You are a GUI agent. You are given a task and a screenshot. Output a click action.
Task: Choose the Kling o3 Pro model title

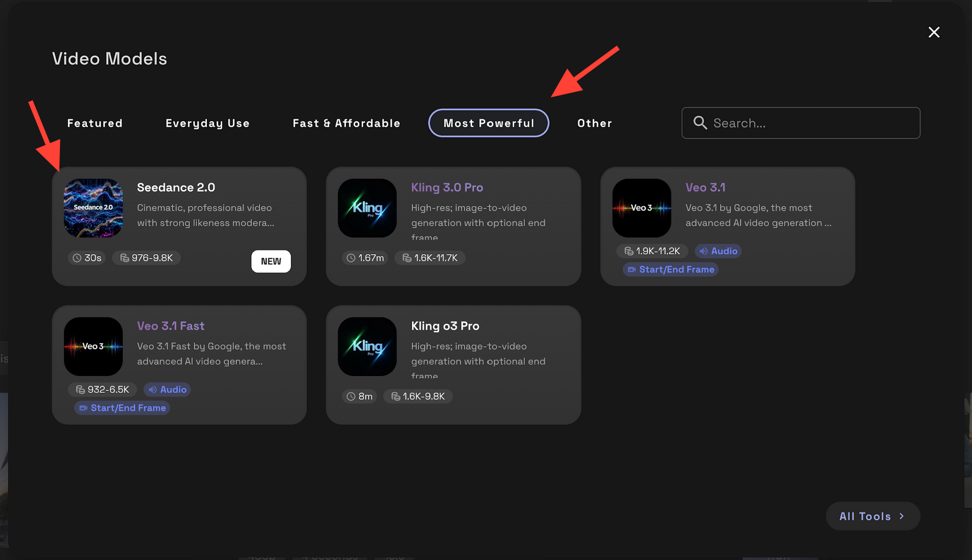pyautogui.click(x=445, y=326)
